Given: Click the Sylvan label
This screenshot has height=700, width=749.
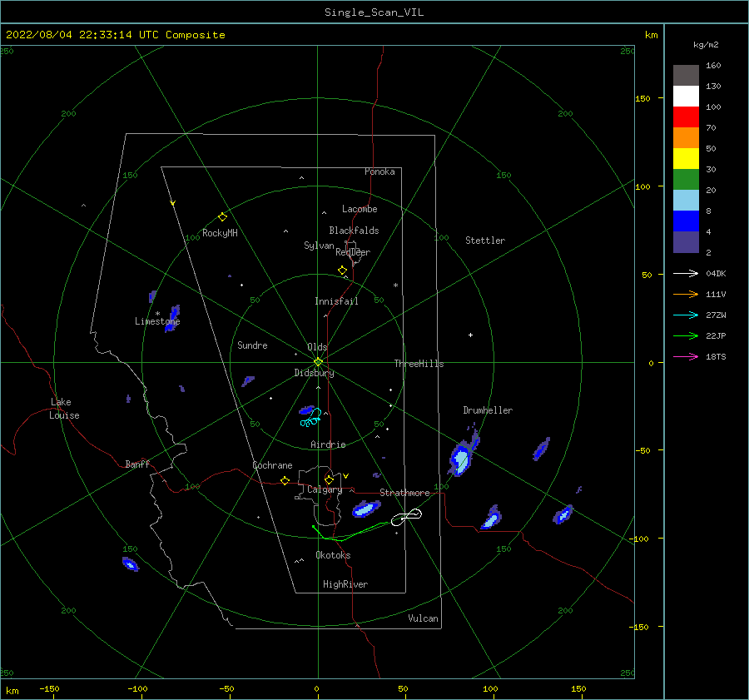Looking at the screenshot, I should (319, 246).
